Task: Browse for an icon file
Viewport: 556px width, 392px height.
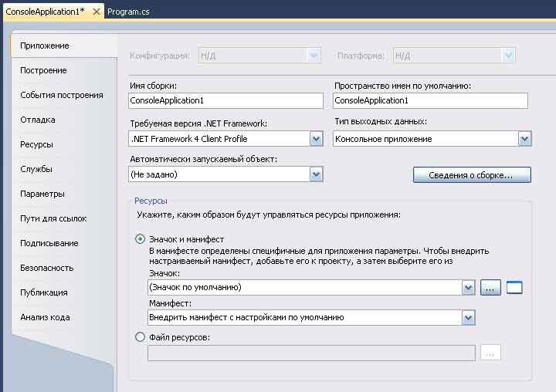Action: tap(490, 288)
